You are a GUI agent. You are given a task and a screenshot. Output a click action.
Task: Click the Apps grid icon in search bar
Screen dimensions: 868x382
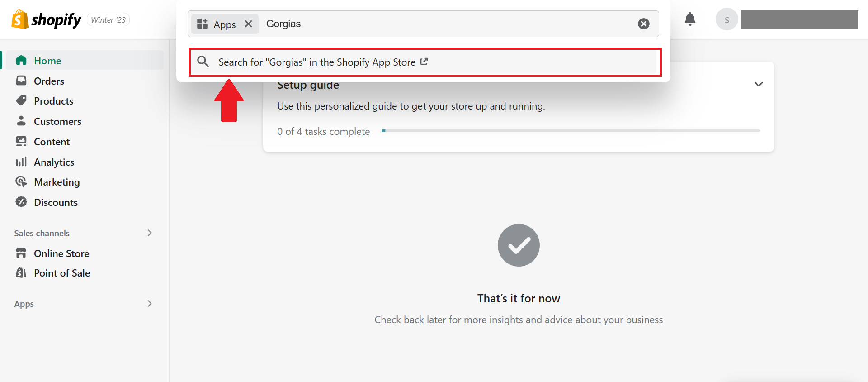coord(202,24)
